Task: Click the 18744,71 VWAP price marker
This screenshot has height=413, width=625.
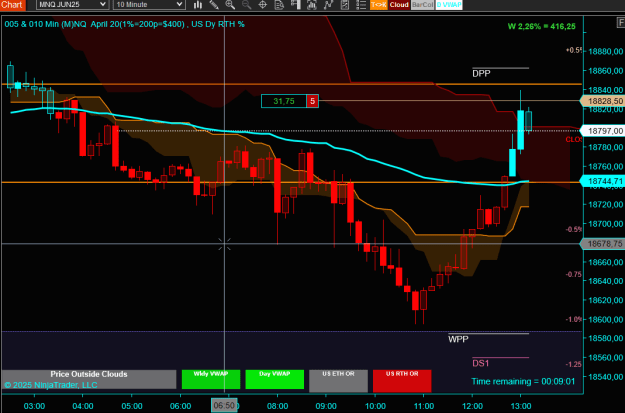Action: click(603, 181)
